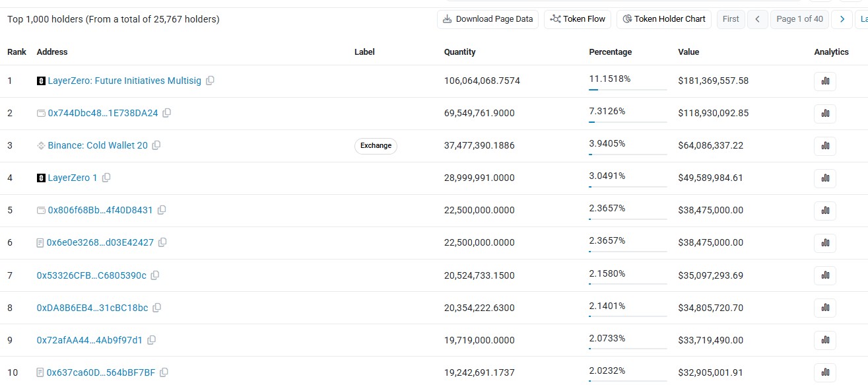Select the 11.1518% percentage value
Viewport: 868px width, 385px height.
pyautogui.click(x=610, y=79)
